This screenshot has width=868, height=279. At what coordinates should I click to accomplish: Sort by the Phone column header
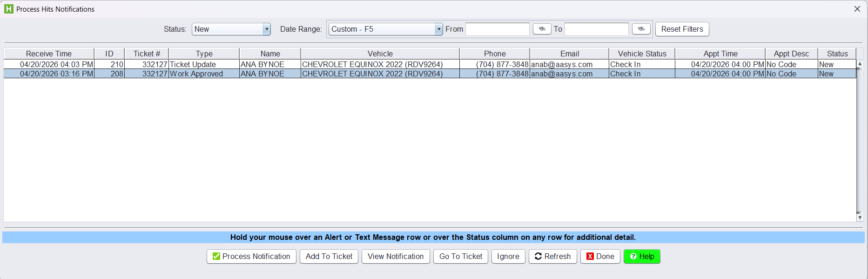(495, 54)
